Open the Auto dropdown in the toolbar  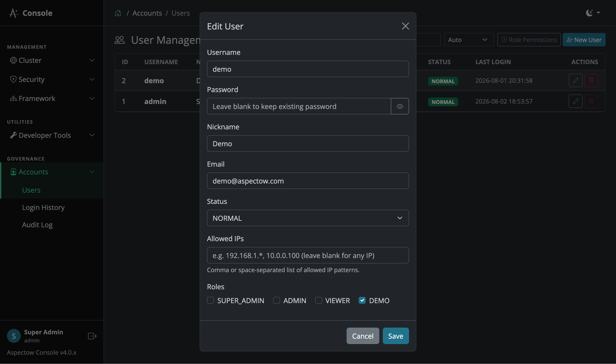(x=469, y=40)
